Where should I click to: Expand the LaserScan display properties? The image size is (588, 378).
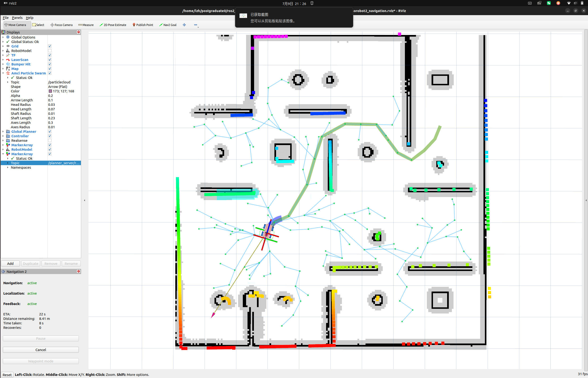[3, 60]
